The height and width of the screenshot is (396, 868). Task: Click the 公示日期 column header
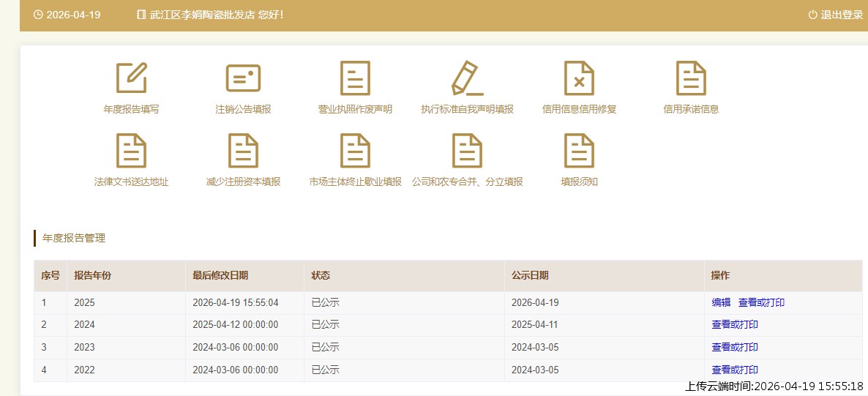[x=530, y=276]
